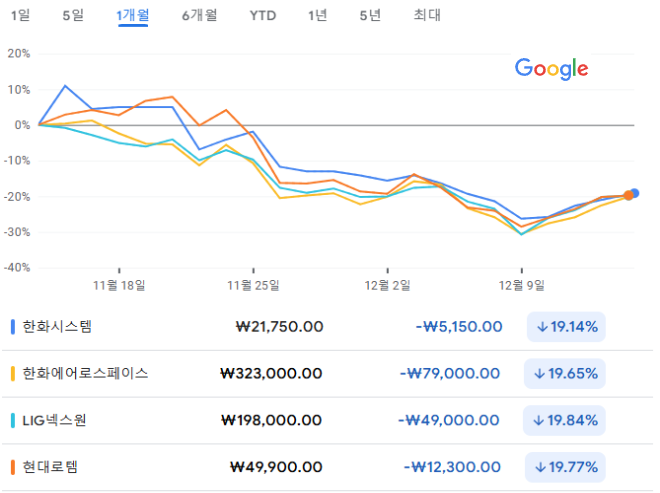660x493 pixels.
Task: Open the 한화시스템 stock row
Action: [x=327, y=327]
